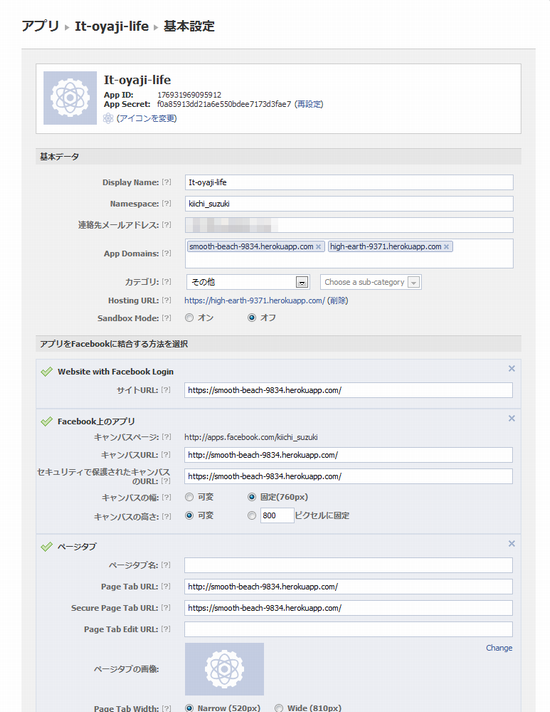Focus the サイトURL field
This screenshot has height=712, width=550.
click(348, 390)
